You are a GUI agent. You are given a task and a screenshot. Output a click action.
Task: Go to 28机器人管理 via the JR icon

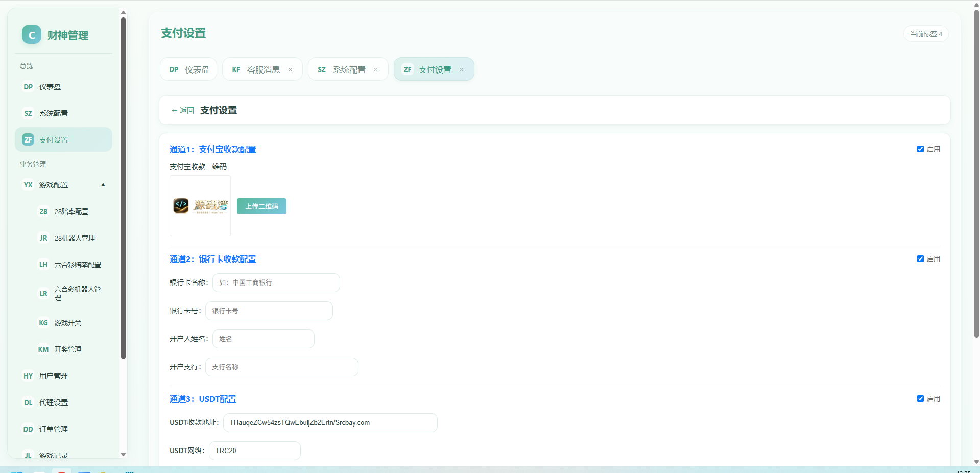coord(43,238)
